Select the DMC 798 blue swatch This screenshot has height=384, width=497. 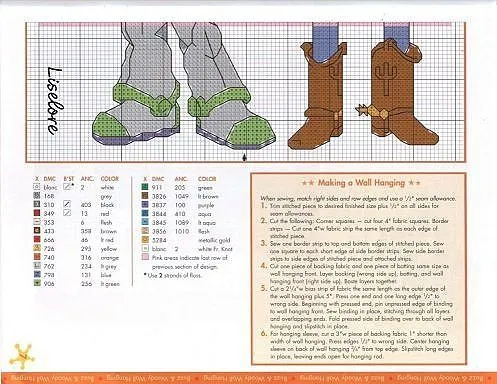point(37,274)
